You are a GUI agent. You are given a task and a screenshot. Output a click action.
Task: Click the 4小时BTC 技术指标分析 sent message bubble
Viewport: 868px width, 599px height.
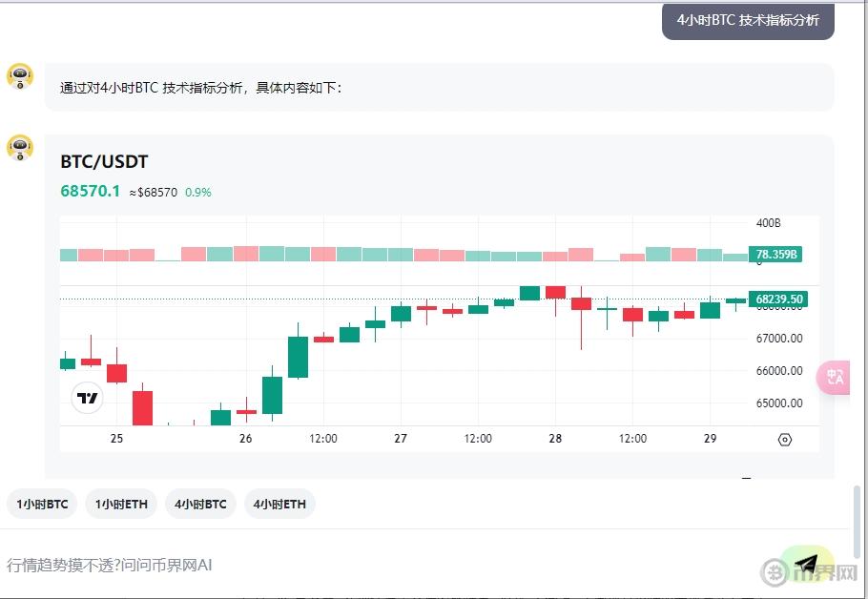[748, 21]
